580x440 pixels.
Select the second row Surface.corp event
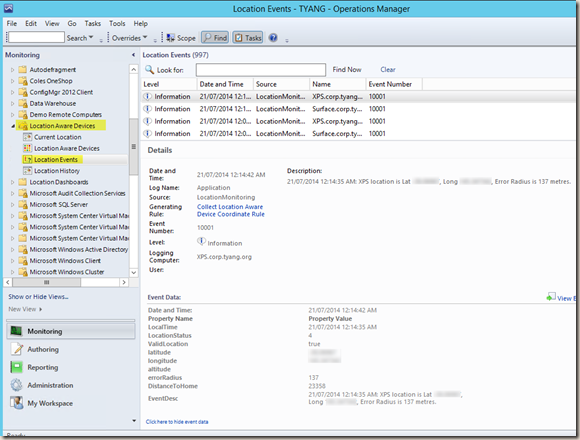[357, 109]
